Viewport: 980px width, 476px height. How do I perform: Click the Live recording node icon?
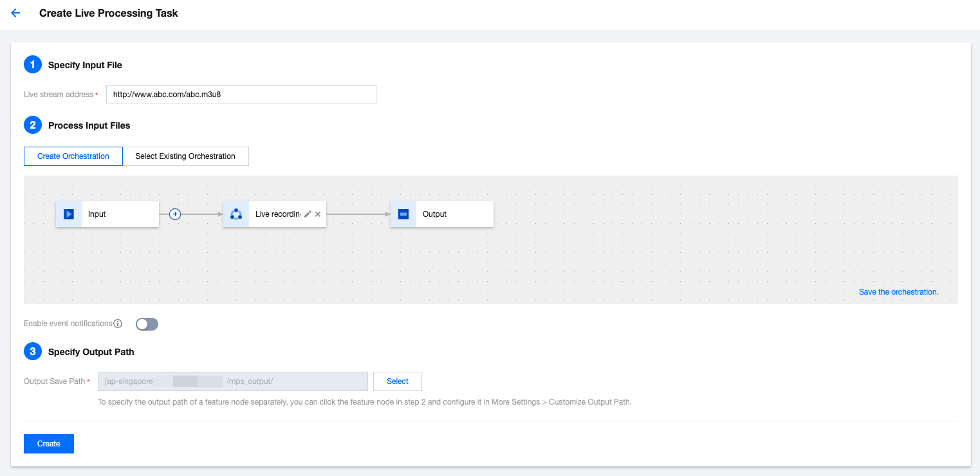click(236, 214)
